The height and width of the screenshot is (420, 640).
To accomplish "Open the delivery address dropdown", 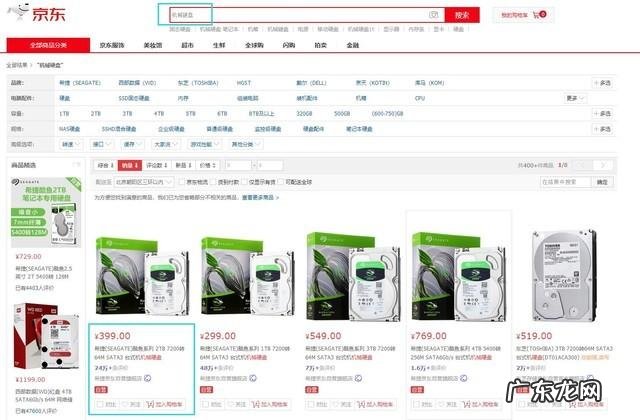I will pos(144,182).
